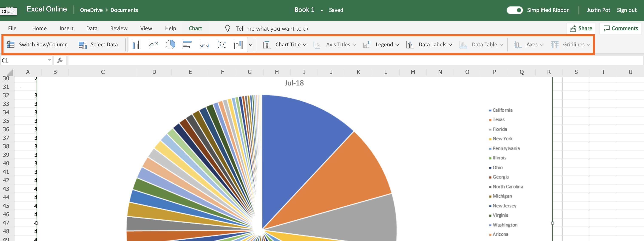Click the Tell me search field
This screenshot has width=644, height=241.
pyautogui.click(x=272, y=28)
